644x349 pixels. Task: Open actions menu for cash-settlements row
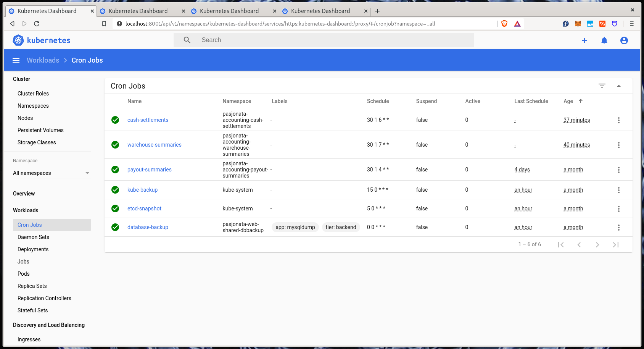[x=619, y=120]
